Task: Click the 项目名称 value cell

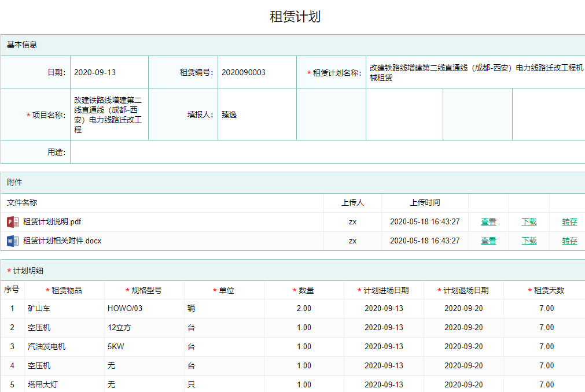Action: (x=109, y=114)
